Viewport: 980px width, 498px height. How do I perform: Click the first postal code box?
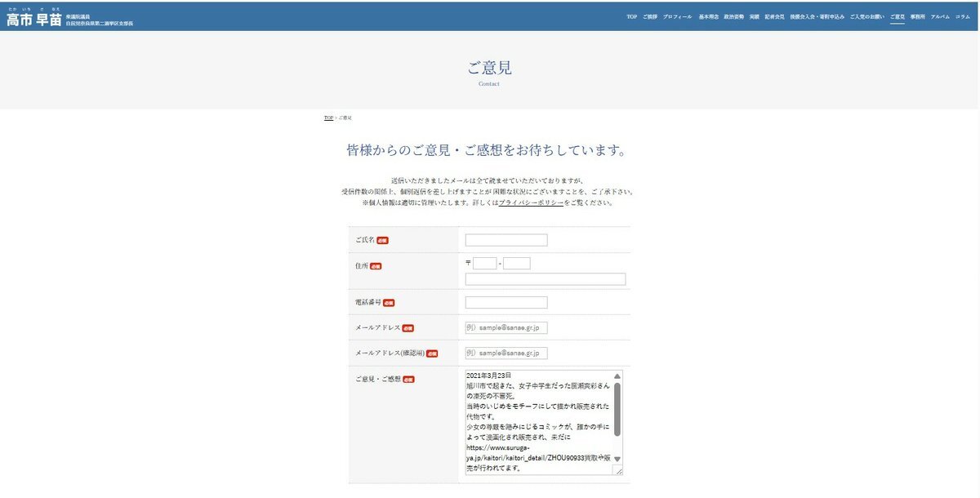click(485, 264)
